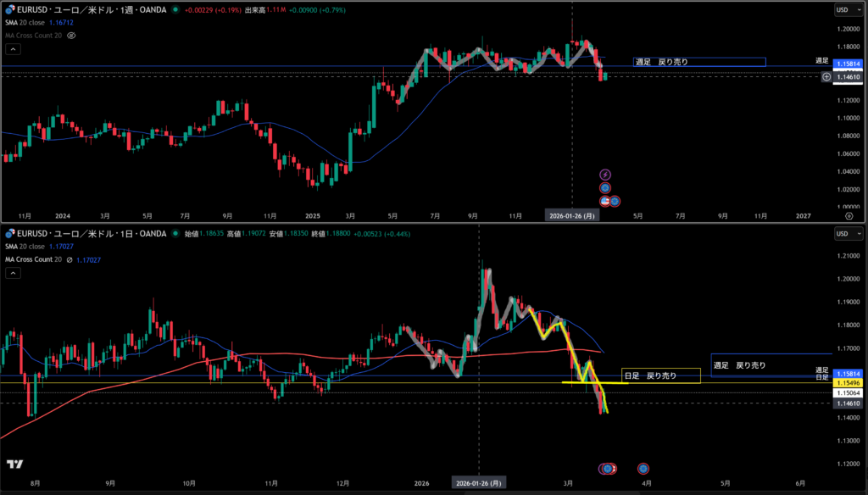Select SMA 20 close legend on weekly chart
The width and height of the screenshot is (868, 495).
(27, 24)
